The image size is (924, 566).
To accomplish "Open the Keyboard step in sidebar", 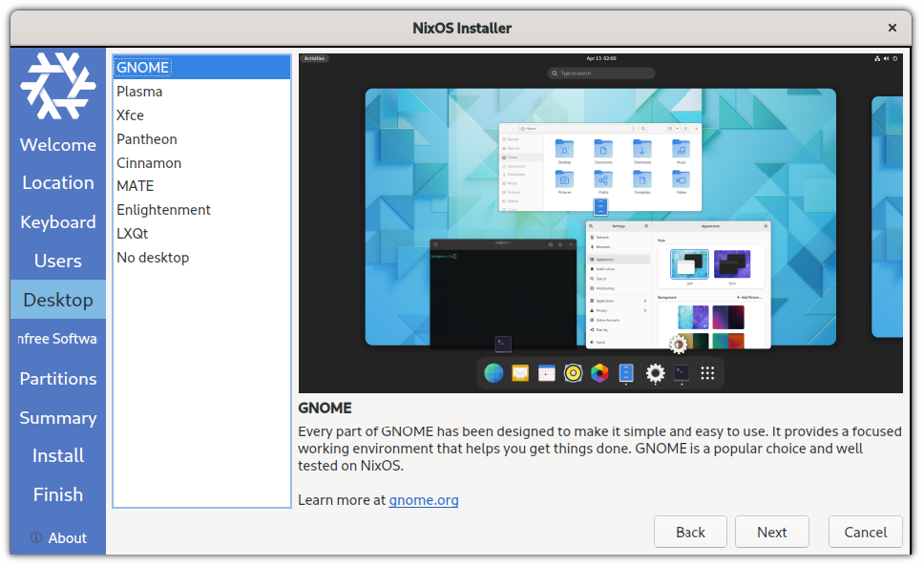I will [x=57, y=222].
